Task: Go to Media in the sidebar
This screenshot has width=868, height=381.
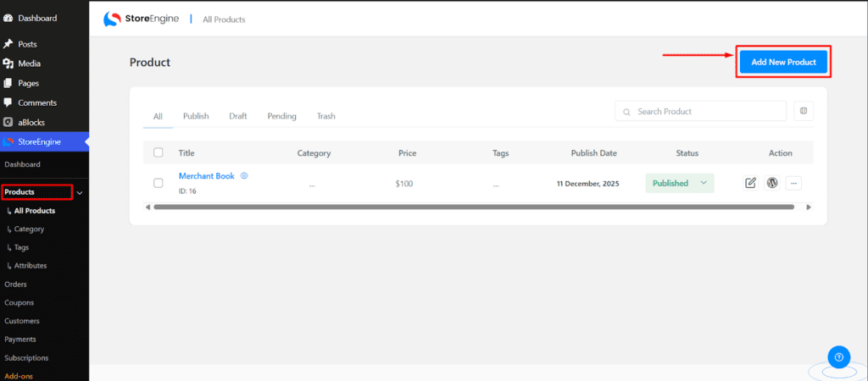Action: click(29, 63)
